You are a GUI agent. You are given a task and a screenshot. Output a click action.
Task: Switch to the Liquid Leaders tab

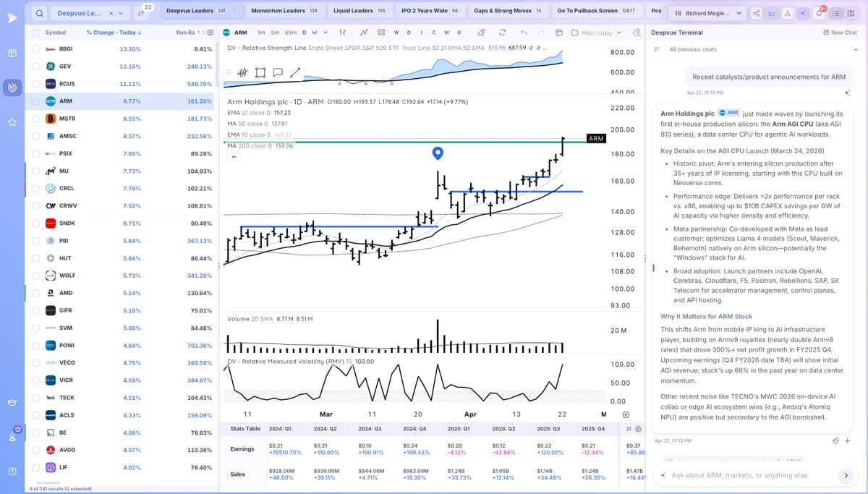coord(359,11)
